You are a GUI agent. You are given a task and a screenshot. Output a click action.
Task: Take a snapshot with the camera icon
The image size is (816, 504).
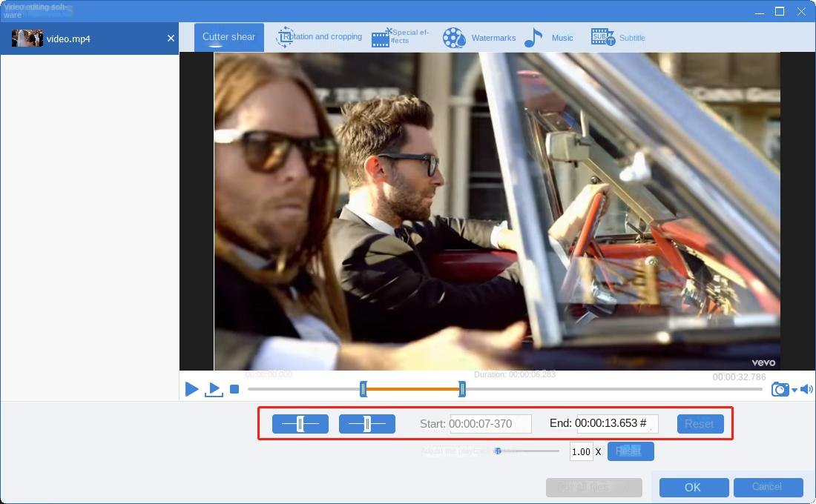click(x=780, y=389)
